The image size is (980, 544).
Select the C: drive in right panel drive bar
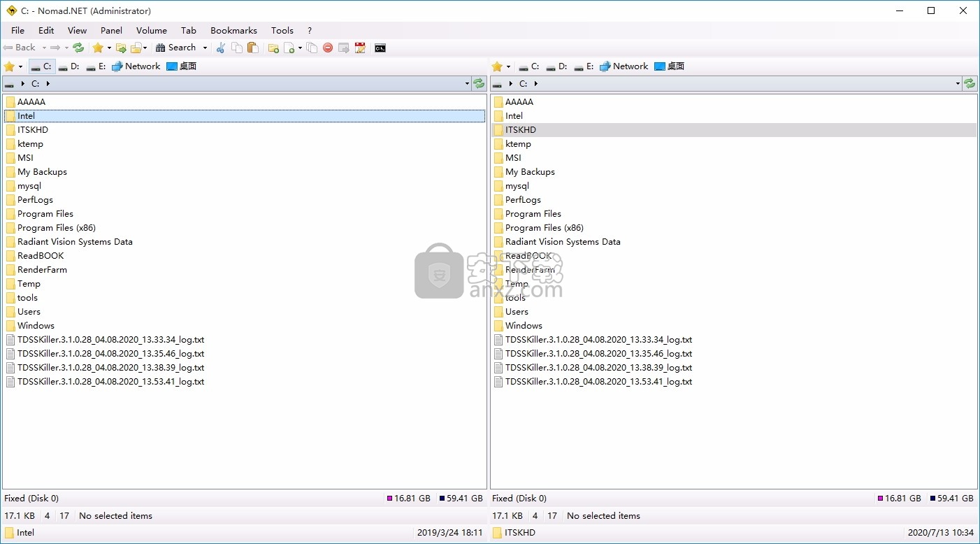click(x=529, y=66)
